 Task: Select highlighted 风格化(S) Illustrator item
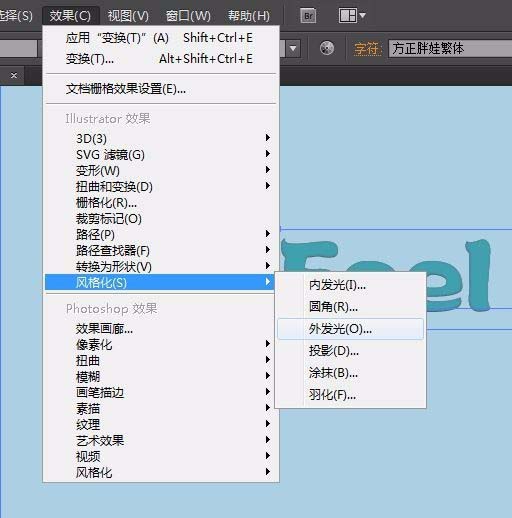(x=160, y=282)
